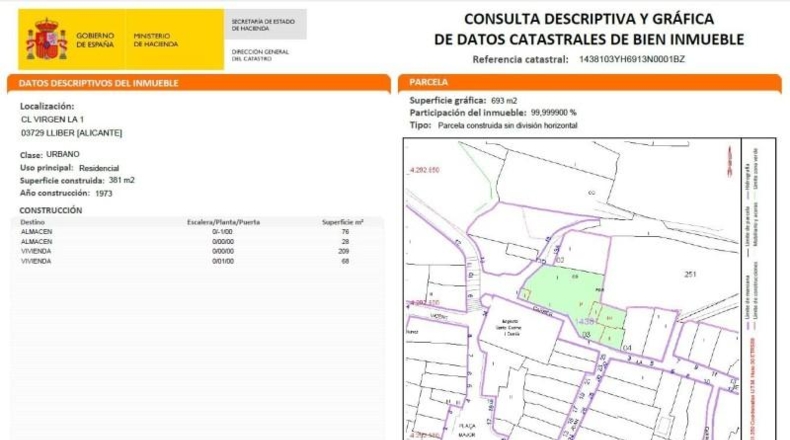This screenshot has width=790, height=440.
Task: Click "ALMACEN" in the 28 m² row
Action: click(x=36, y=242)
